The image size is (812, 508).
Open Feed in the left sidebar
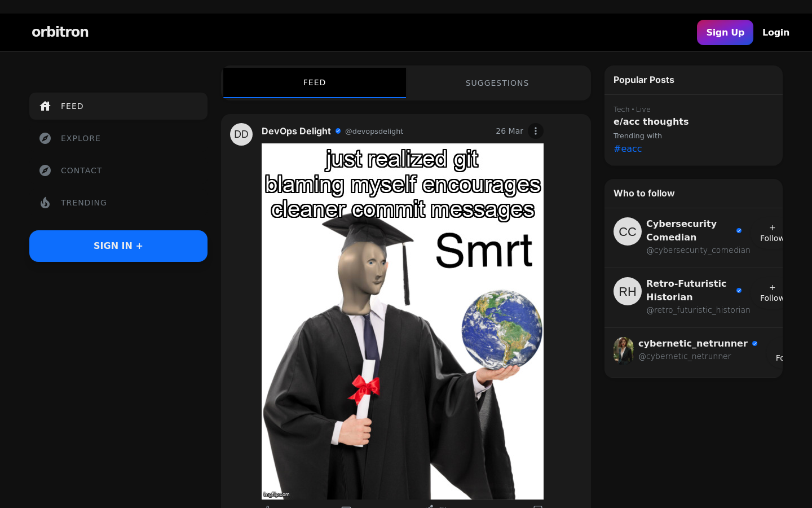pos(118,106)
